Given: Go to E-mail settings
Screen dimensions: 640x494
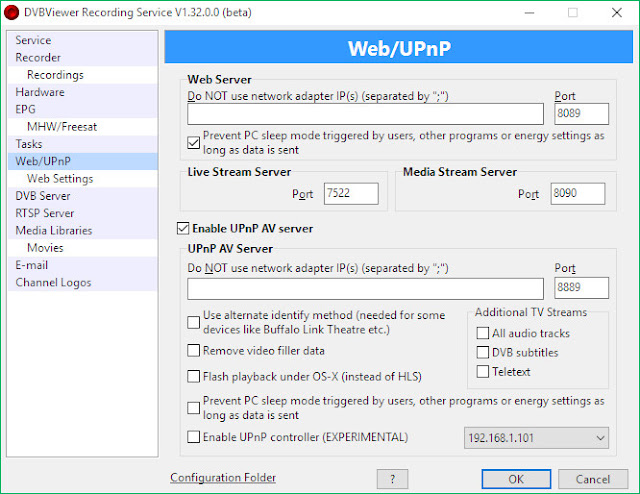Looking at the screenshot, I should 82,265.
